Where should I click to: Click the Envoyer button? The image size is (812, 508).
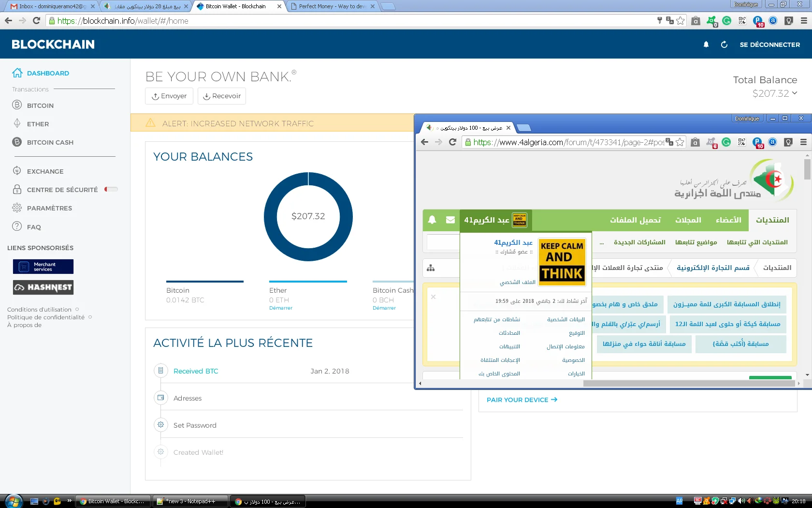(x=169, y=96)
